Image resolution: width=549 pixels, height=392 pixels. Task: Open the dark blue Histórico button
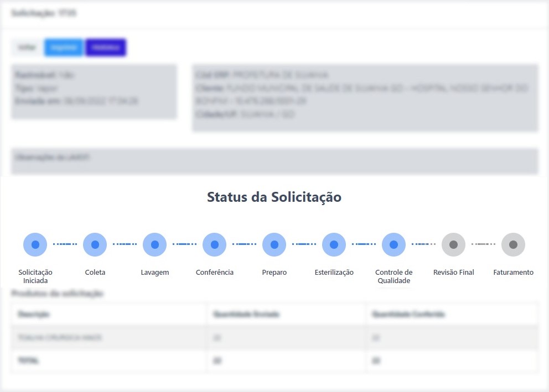[x=106, y=48]
